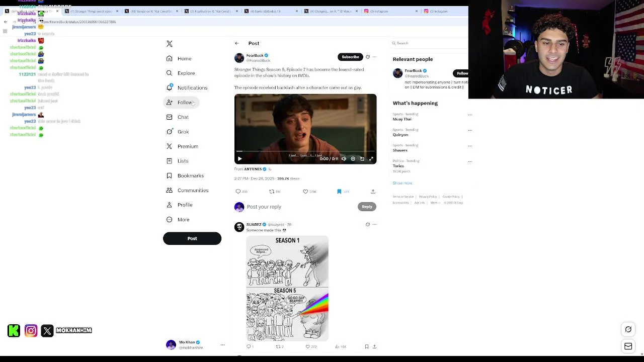Open Tories trending topic
This screenshot has height=362, width=644.
[398, 166]
